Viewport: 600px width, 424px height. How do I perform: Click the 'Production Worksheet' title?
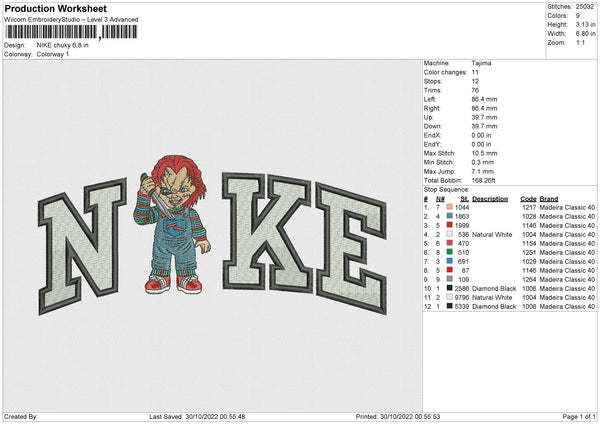click(x=55, y=8)
